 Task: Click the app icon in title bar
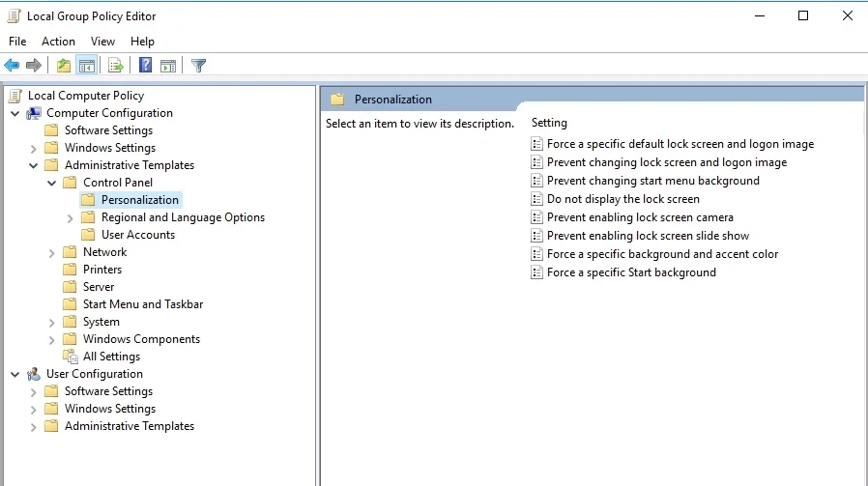point(14,16)
